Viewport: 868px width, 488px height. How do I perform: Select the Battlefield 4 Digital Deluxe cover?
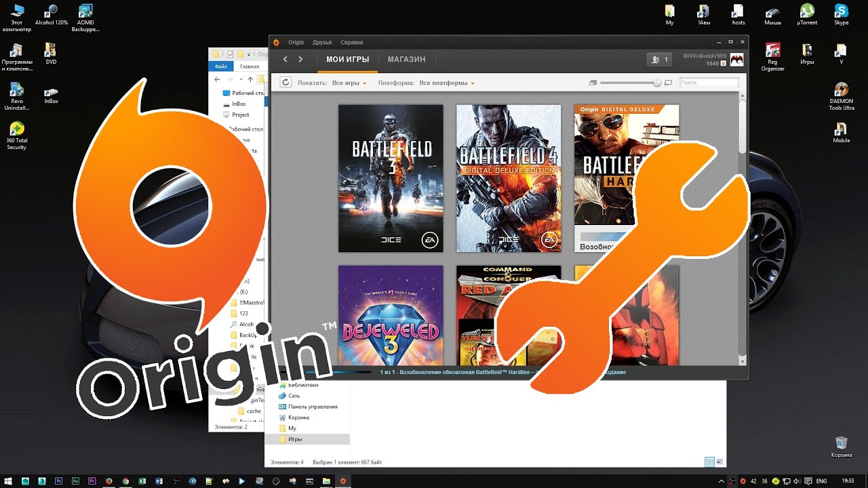pos(509,178)
